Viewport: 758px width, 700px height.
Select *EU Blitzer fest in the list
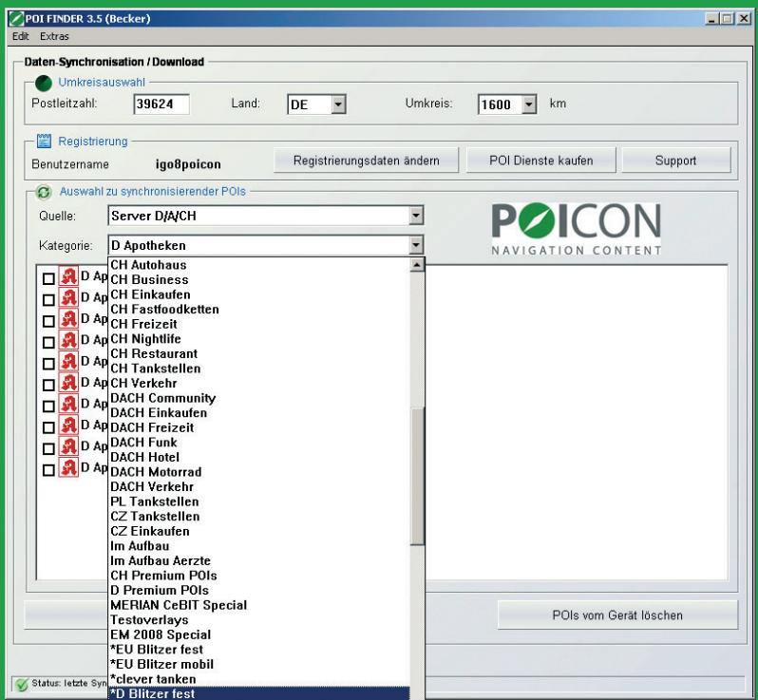[259, 650]
